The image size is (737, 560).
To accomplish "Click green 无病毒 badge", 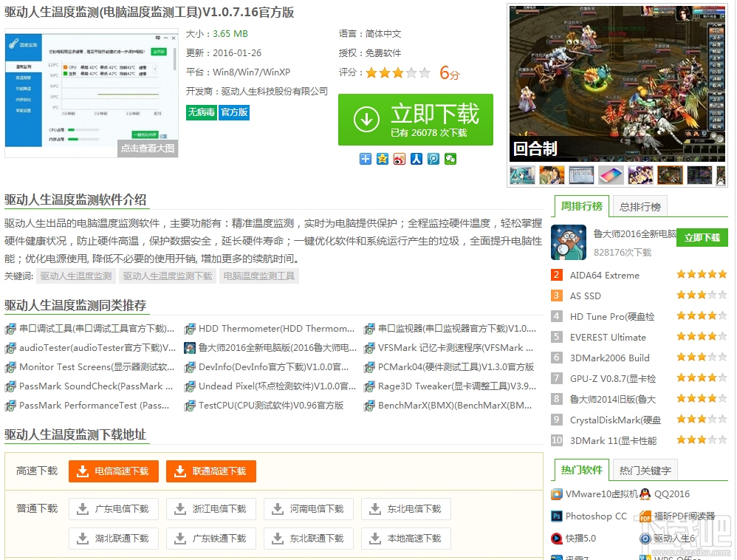I will [x=201, y=112].
